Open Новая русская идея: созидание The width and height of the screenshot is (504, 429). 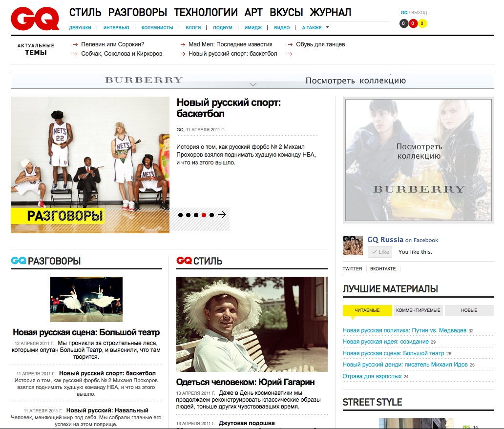click(386, 342)
